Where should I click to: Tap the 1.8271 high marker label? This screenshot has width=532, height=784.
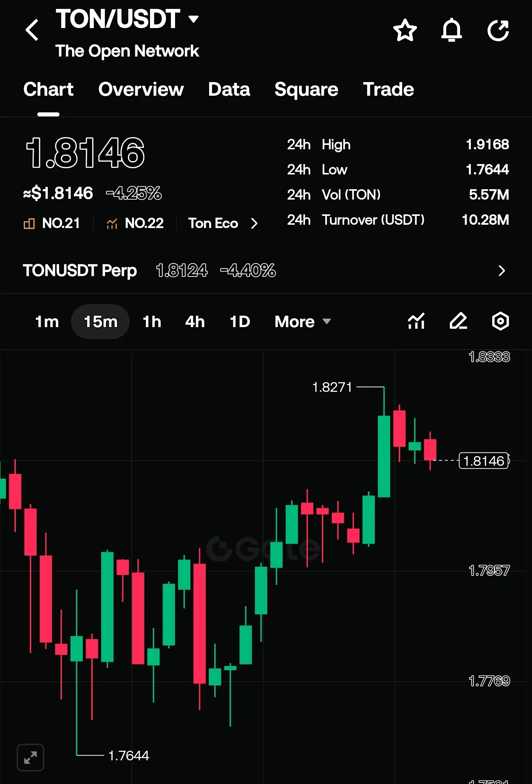[x=332, y=387]
